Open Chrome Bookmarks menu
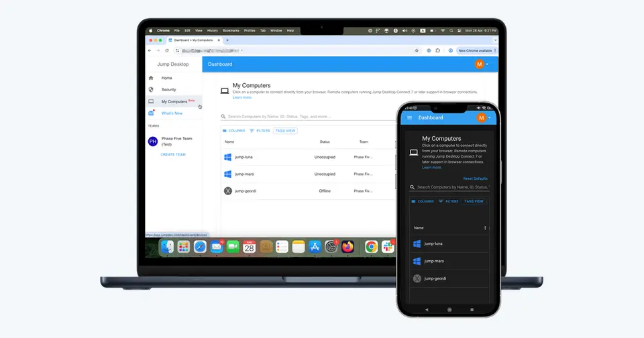This screenshot has height=338, width=644. (x=231, y=30)
